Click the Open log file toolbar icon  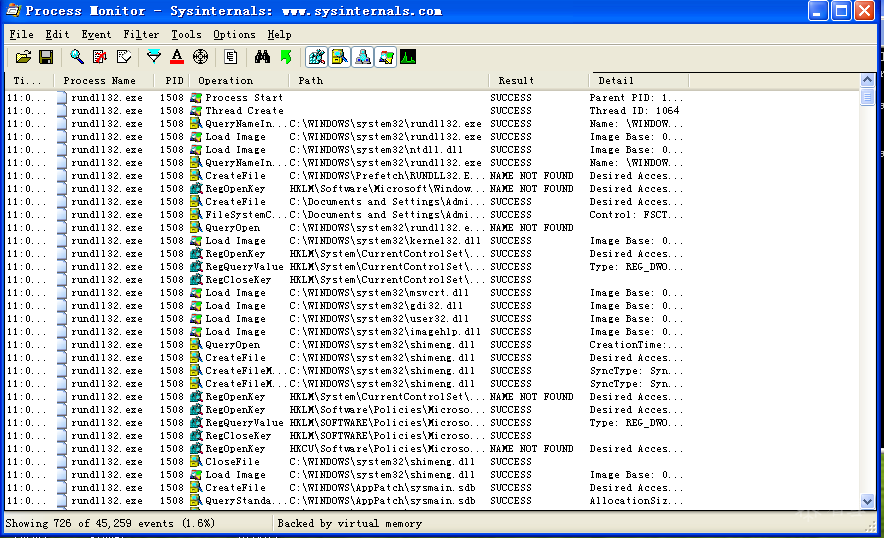click(x=23, y=57)
